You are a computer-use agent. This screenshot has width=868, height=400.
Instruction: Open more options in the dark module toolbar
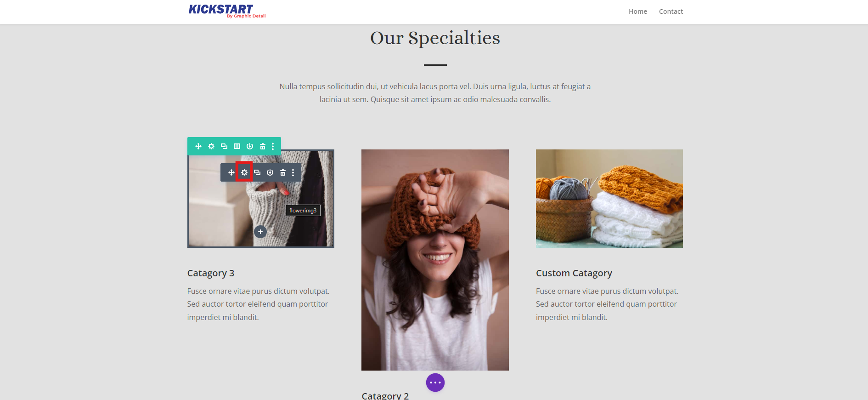293,172
